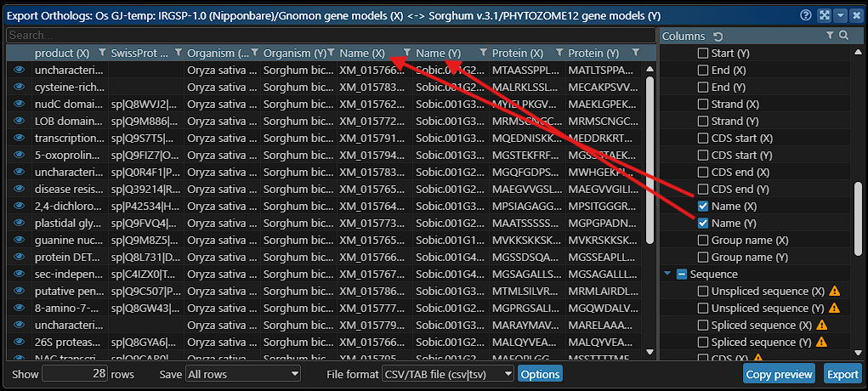Click the search magnifier in Columns panel
The image size is (868, 391).
point(843,36)
